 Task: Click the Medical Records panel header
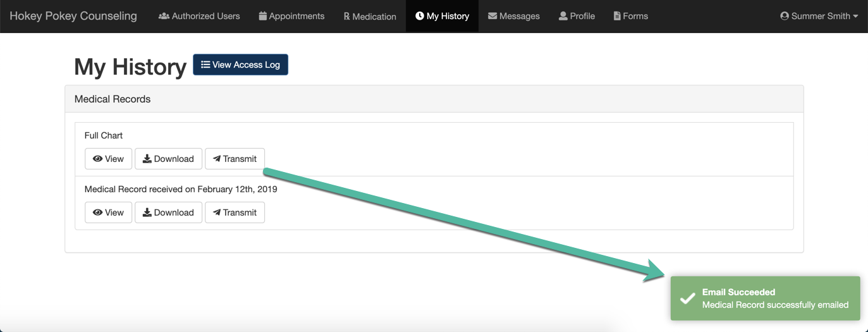coord(434,99)
